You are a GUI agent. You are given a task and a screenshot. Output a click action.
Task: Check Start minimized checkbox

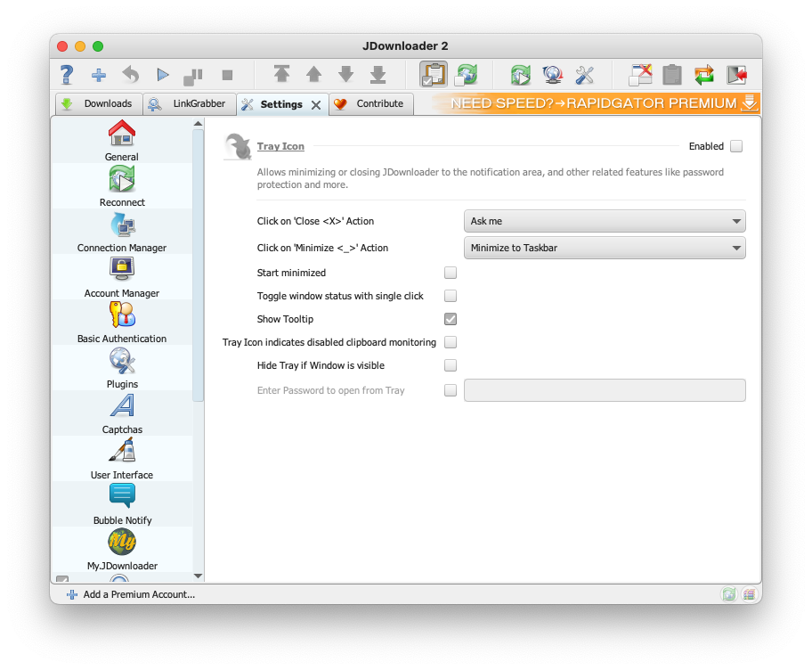pyautogui.click(x=451, y=273)
